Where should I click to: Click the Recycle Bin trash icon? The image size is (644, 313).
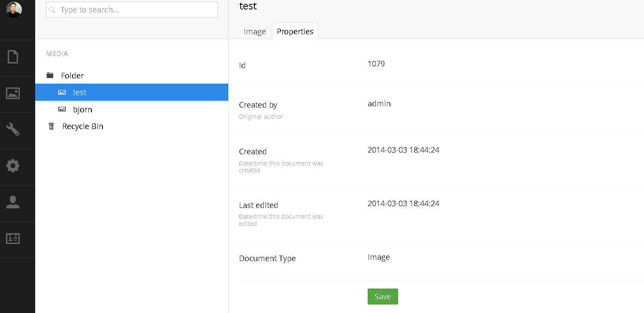click(51, 126)
